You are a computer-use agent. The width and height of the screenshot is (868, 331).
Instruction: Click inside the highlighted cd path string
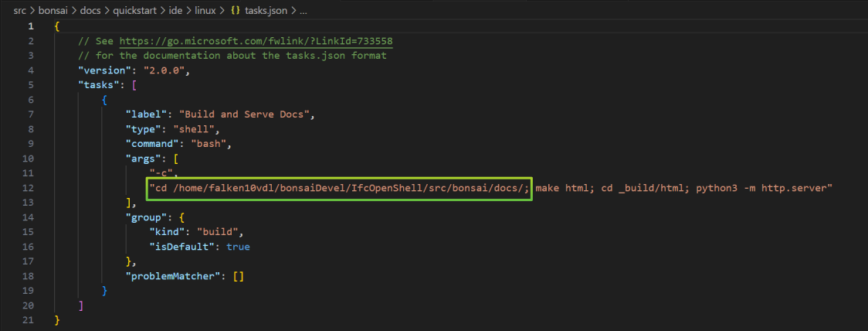pos(341,188)
